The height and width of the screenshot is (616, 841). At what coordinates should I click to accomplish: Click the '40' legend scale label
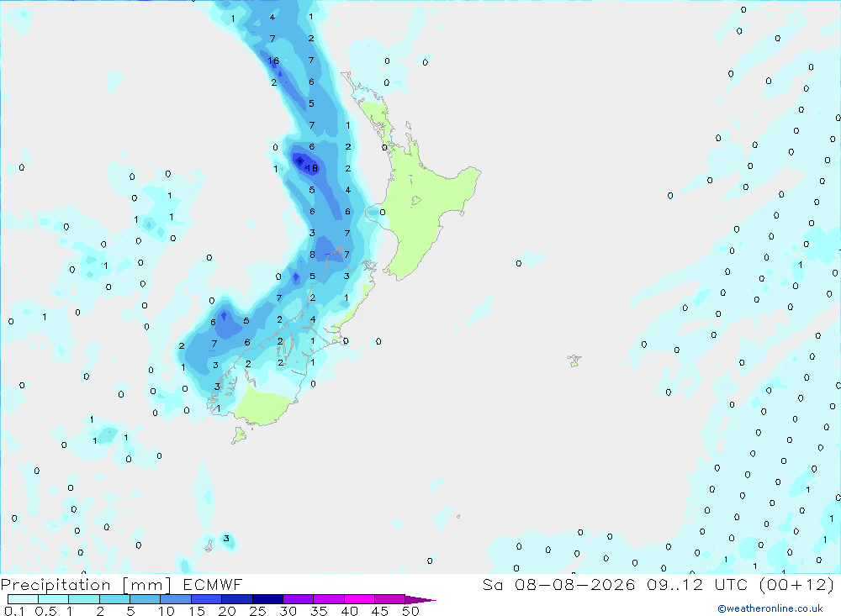pos(350,611)
